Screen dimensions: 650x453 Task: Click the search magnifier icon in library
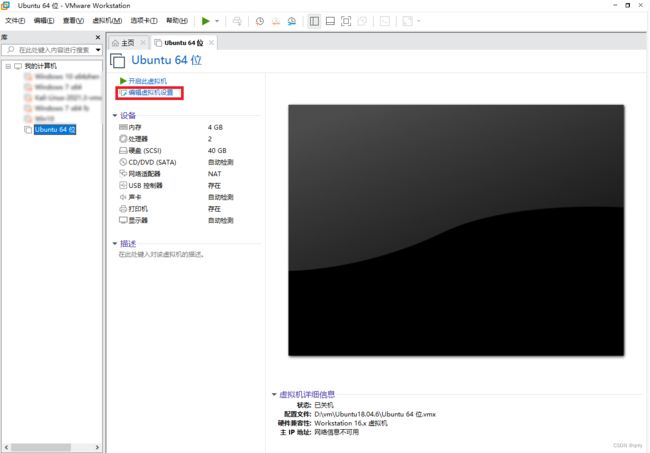pos(10,50)
